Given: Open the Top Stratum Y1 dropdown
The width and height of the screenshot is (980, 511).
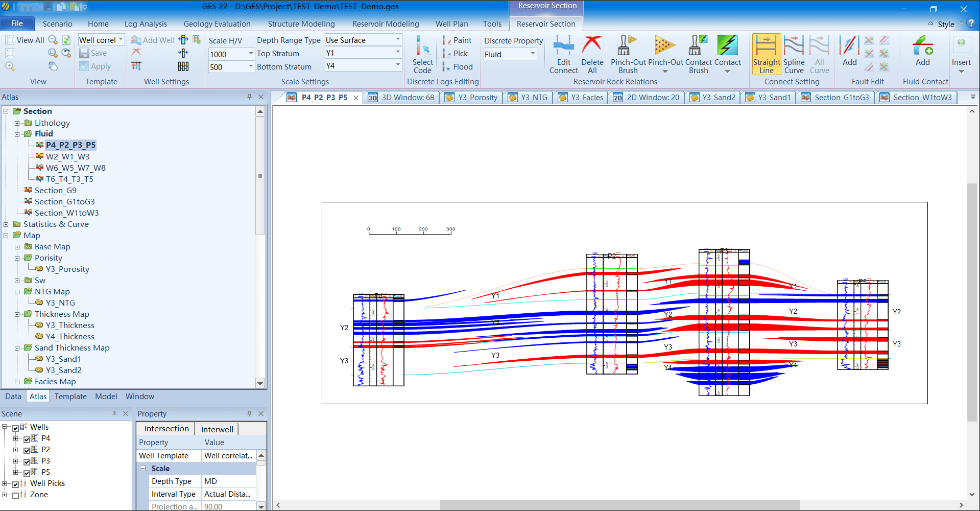Looking at the screenshot, I should pos(364,53).
